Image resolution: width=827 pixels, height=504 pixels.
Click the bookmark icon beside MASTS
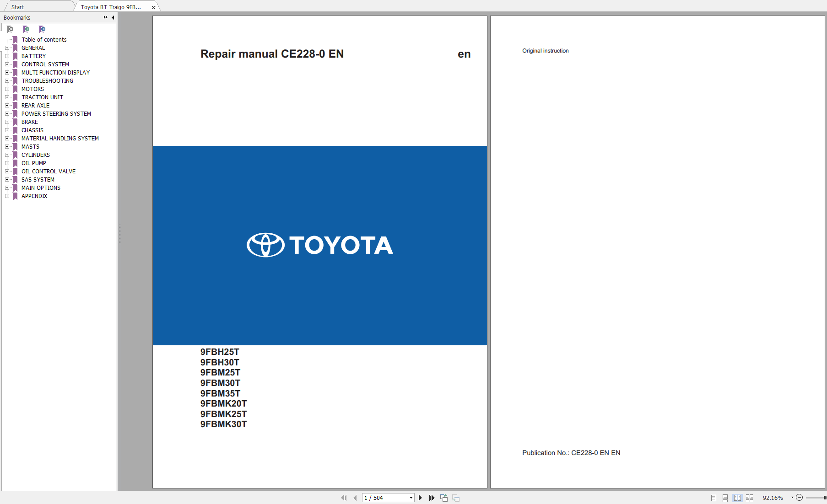tap(15, 147)
